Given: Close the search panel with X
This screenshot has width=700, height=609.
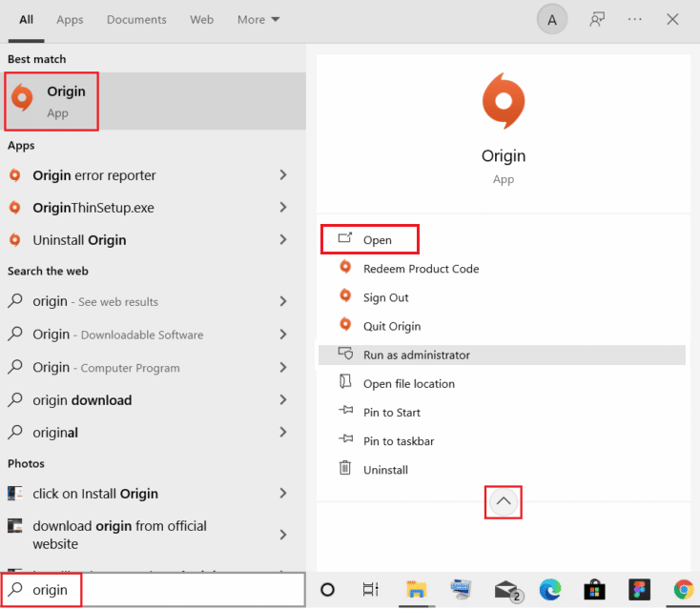Looking at the screenshot, I should click(672, 20).
